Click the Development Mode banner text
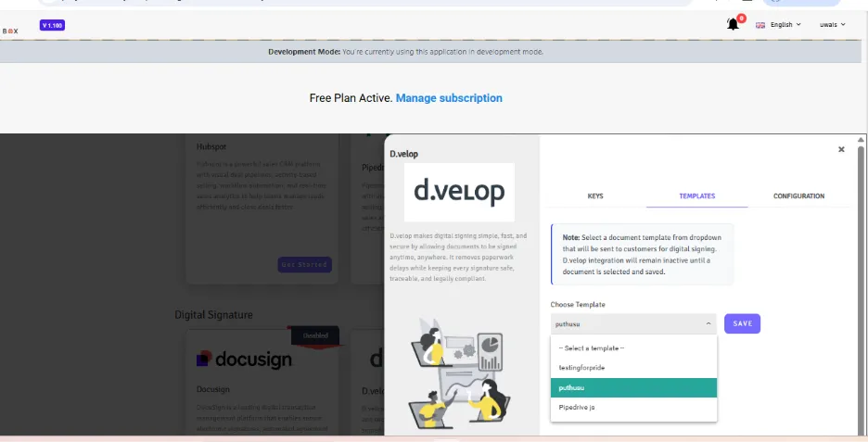Image resolution: width=868 pixels, height=442 pixels. (x=406, y=52)
